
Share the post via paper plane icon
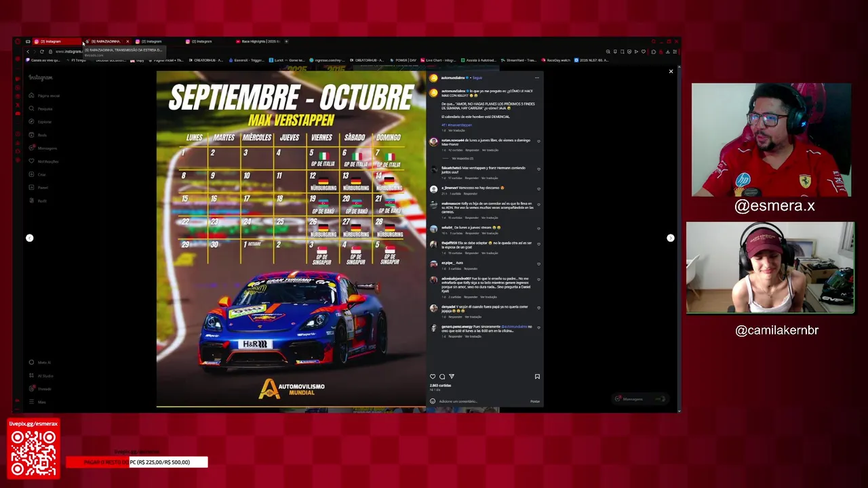point(452,376)
